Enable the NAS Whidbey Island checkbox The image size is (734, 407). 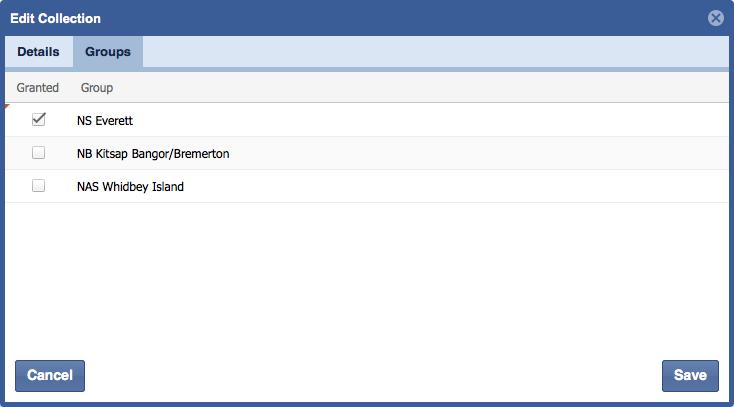(x=39, y=186)
